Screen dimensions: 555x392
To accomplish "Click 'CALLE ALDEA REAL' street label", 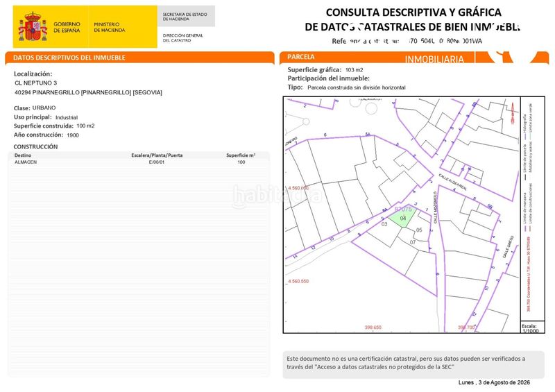I will click(452, 182).
